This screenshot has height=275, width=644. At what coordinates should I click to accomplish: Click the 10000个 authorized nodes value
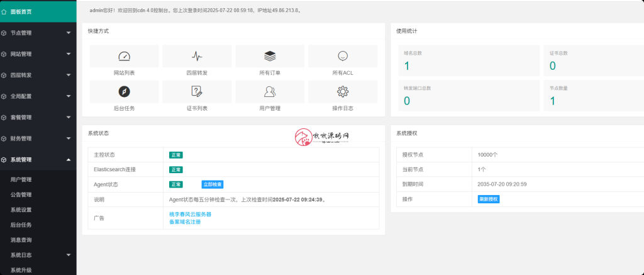coord(488,155)
